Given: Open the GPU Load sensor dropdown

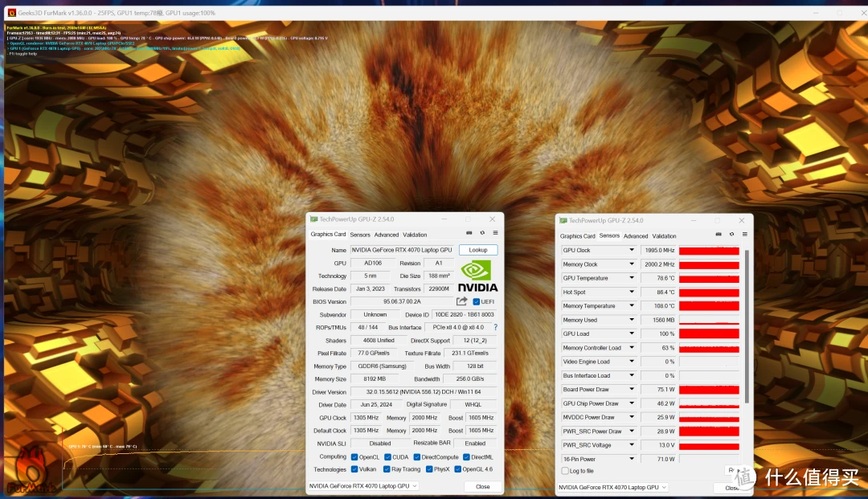Looking at the screenshot, I should tap(632, 333).
